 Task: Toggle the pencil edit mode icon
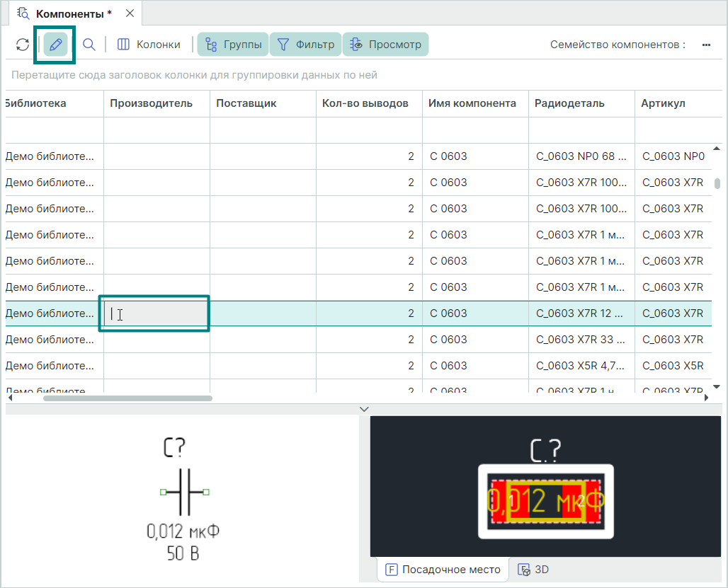click(x=55, y=45)
